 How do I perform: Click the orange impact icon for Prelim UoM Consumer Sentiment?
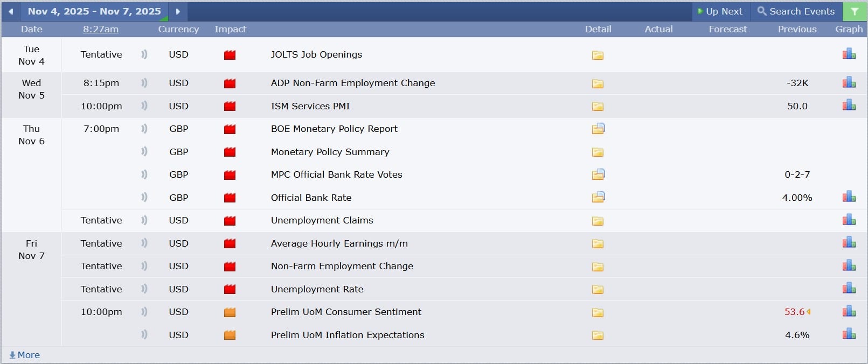230,312
